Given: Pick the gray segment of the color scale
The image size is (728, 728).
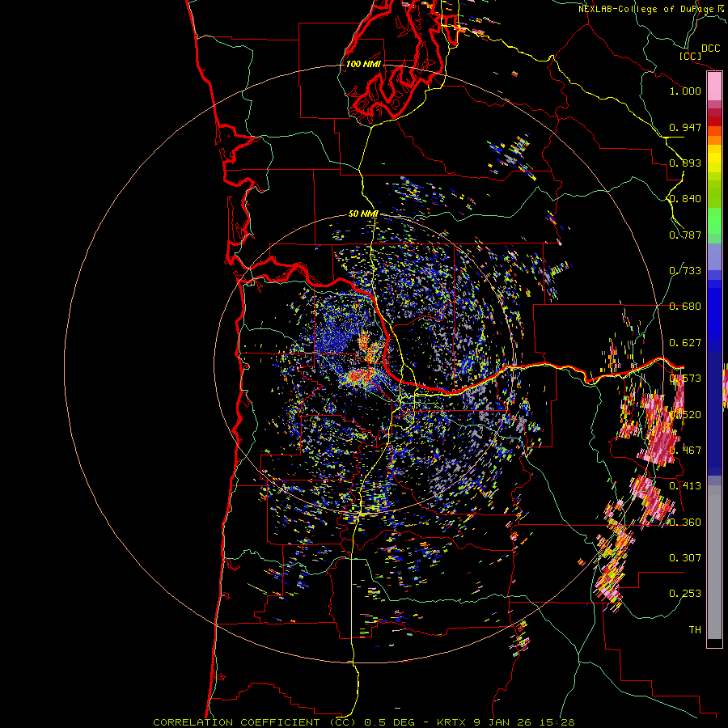Looking at the screenshot, I should point(714,562).
